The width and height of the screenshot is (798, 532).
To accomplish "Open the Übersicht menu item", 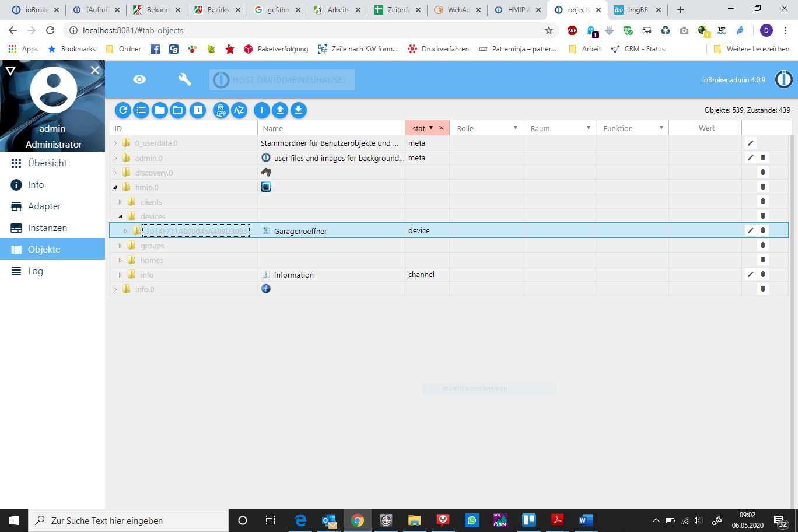I will coord(52,163).
